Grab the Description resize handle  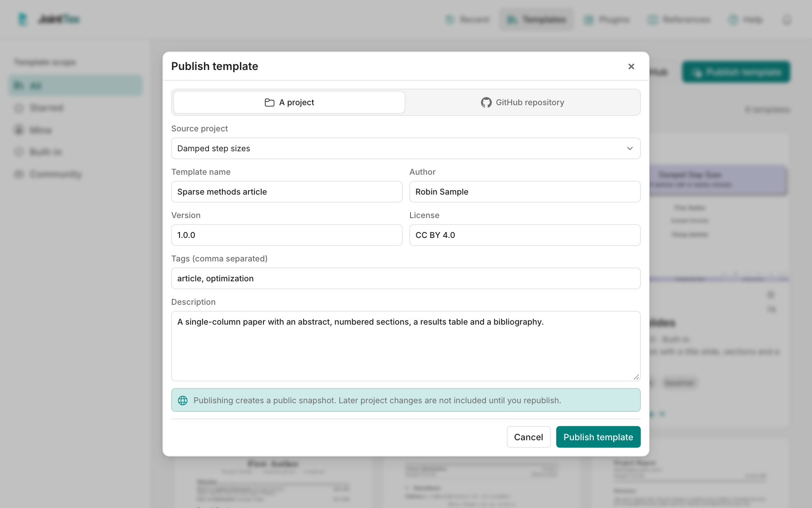pyautogui.click(x=636, y=377)
